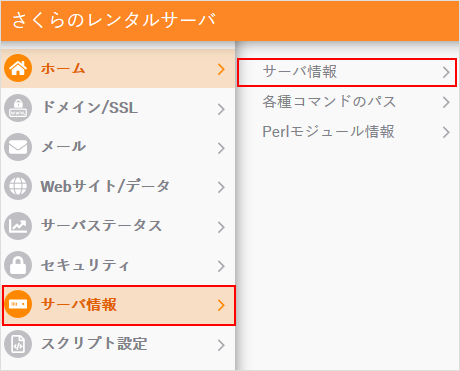This screenshot has height=371, width=460.
Task: Click the セキュリティ padlock icon
Action: tap(18, 265)
